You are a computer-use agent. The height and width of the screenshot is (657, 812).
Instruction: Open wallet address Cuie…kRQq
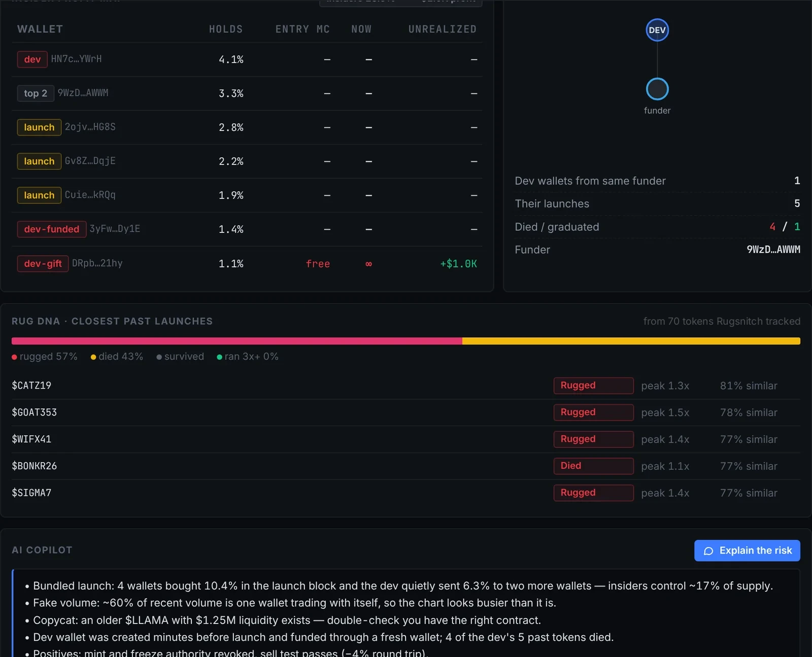pos(90,195)
